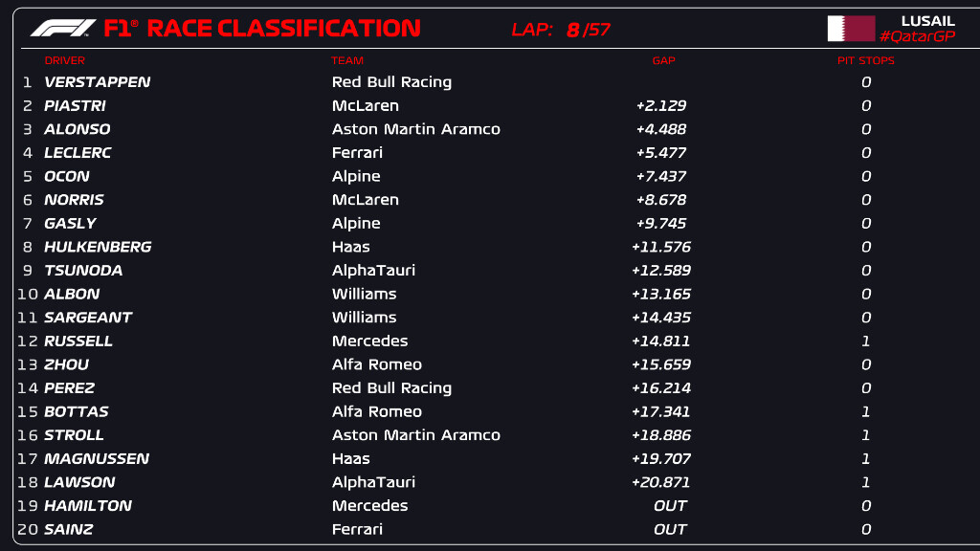
Task: Click HAMILTON's OUT status
Action: (x=670, y=506)
